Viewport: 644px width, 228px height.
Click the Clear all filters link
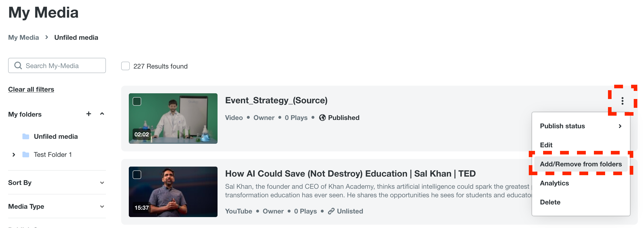click(31, 89)
